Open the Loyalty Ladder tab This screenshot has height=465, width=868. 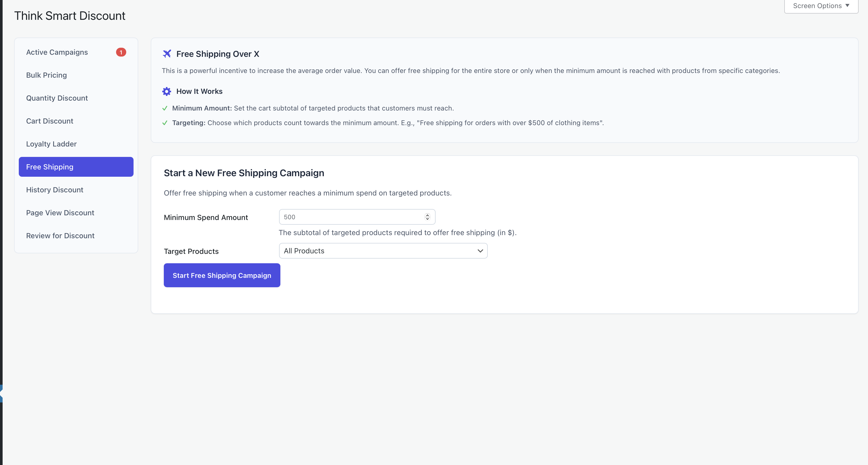(x=51, y=144)
